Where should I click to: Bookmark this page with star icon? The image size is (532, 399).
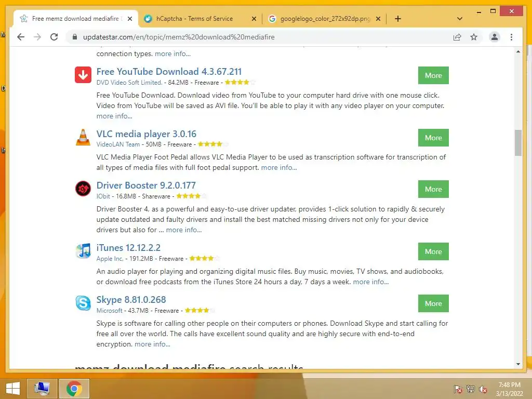(474, 37)
